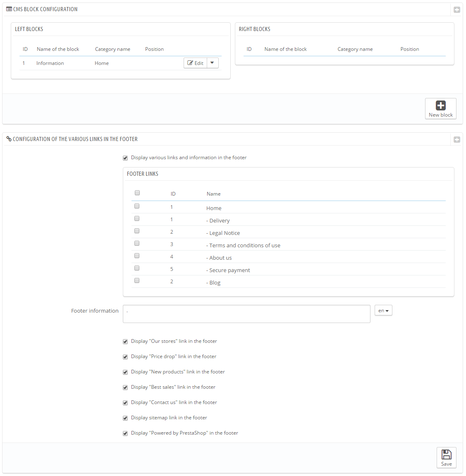Open the dropdown arrow next to Edit
The image size is (466, 476).
coord(213,63)
